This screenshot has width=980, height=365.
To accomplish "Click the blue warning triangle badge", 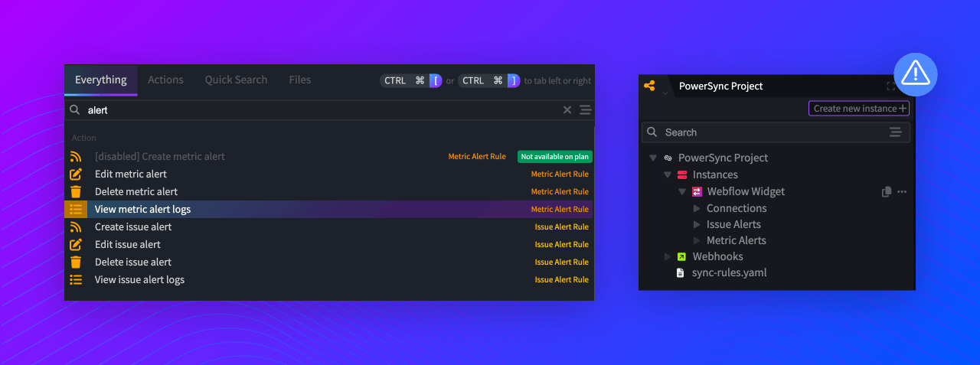I will pos(915,74).
